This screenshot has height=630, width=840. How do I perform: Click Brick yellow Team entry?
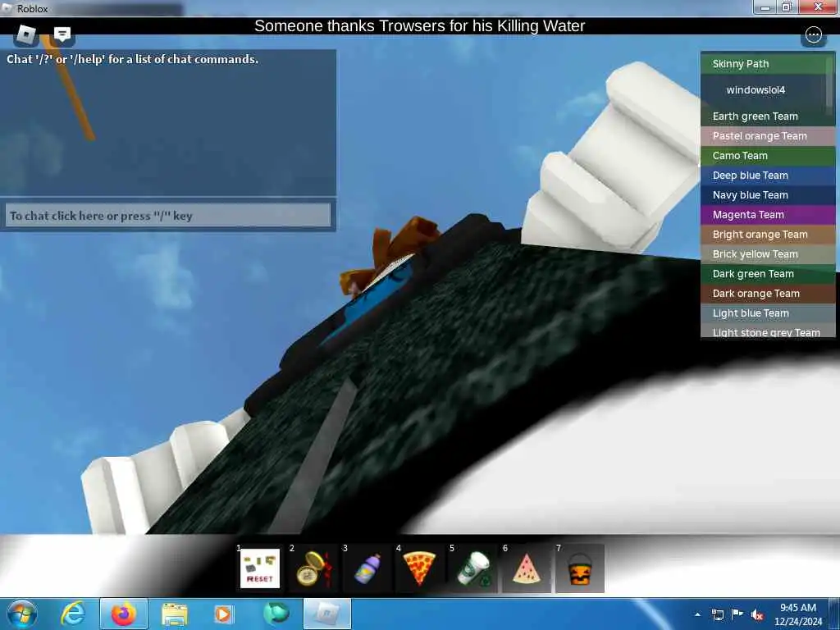[x=768, y=254]
